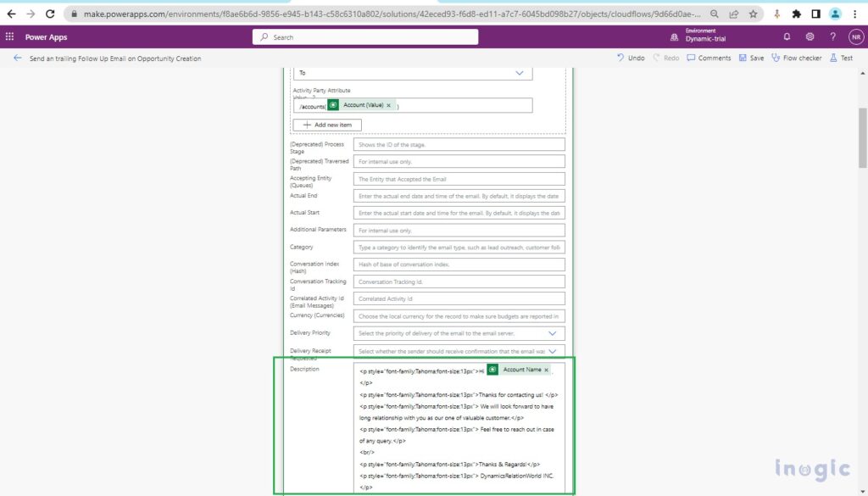
Task: Open help question mark icon
Action: click(832, 36)
